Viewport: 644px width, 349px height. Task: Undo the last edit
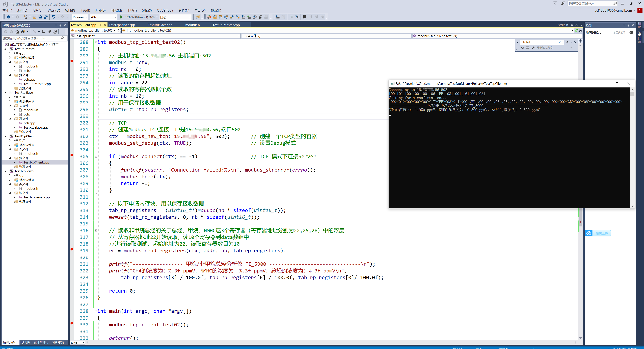pos(53,17)
